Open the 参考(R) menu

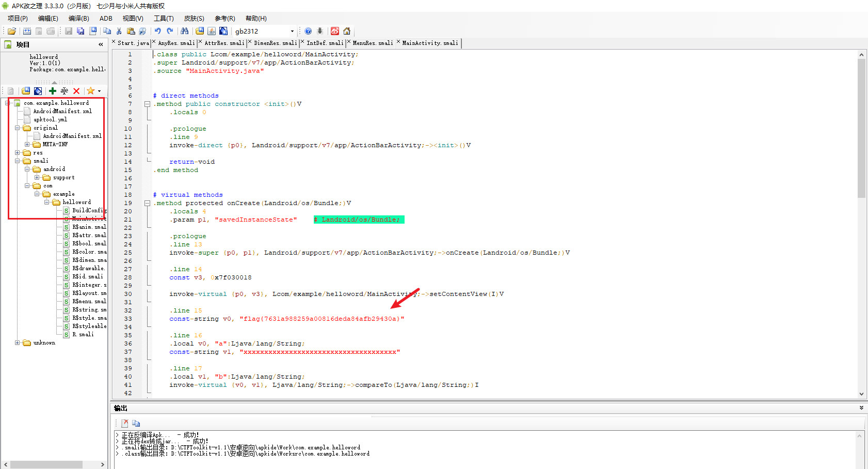[225, 18]
